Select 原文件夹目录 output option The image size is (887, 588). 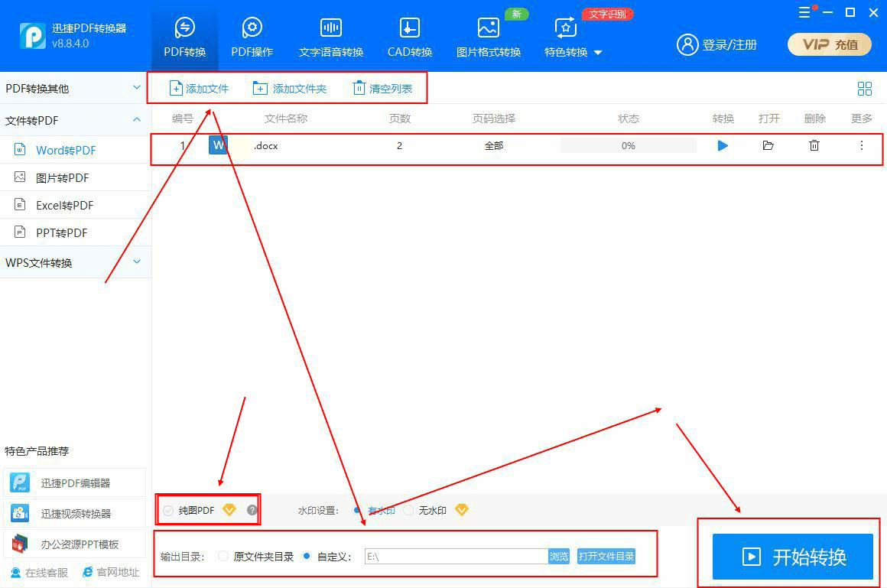[x=223, y=557]
